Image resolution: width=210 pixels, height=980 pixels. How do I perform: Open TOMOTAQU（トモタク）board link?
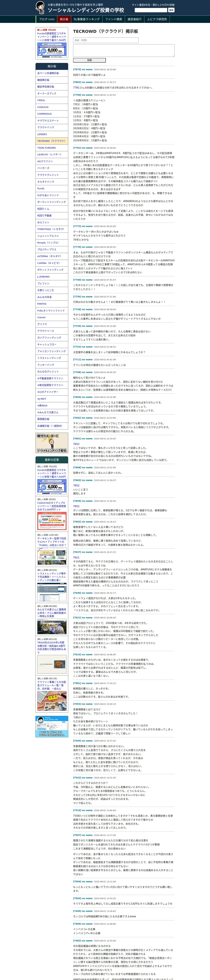click(52, 229)
